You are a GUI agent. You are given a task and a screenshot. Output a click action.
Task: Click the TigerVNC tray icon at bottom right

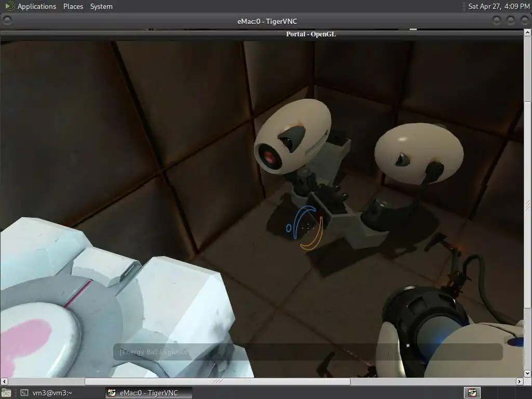[x=472, y=393]
